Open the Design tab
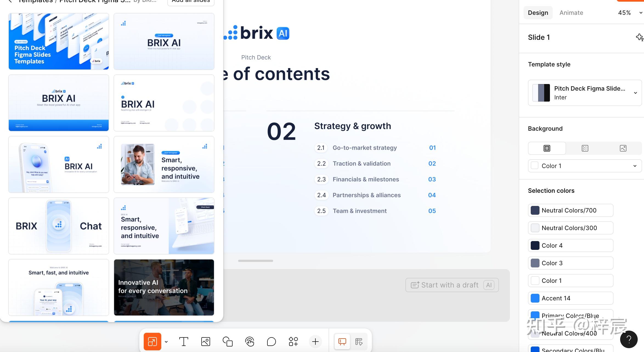 pyautogui.click(x=538, y=13)
